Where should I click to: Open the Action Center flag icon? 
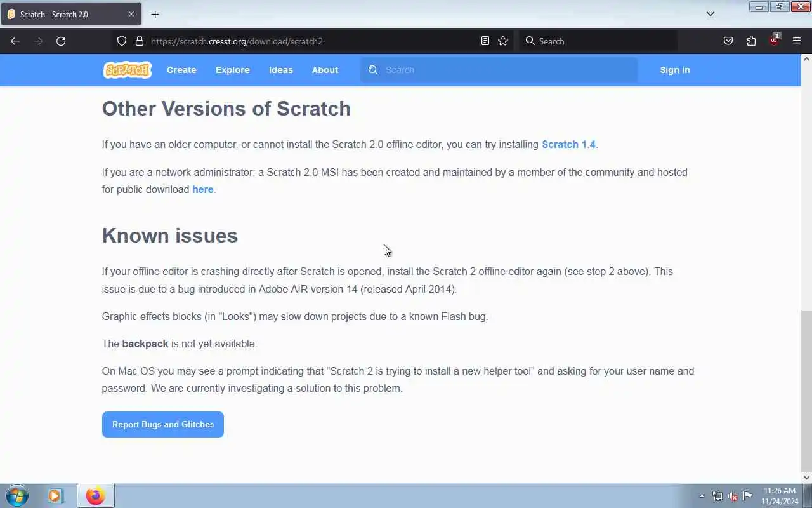(748, 496)
